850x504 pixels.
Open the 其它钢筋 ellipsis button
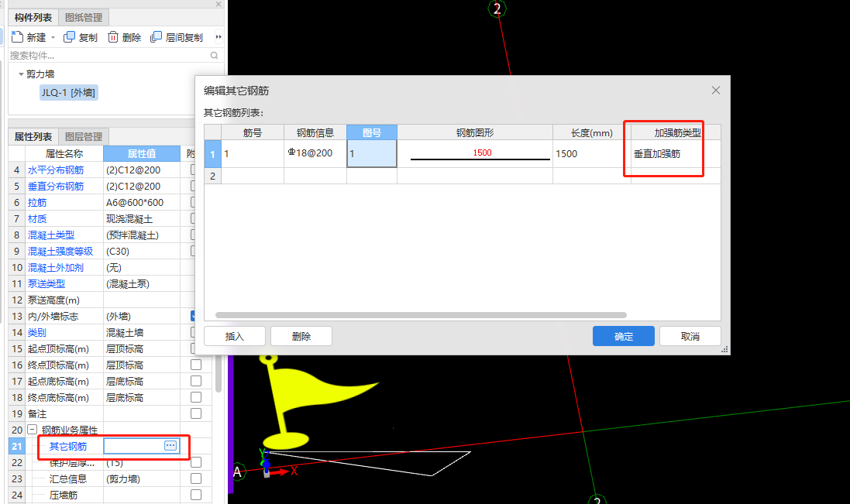pos(170,445)
